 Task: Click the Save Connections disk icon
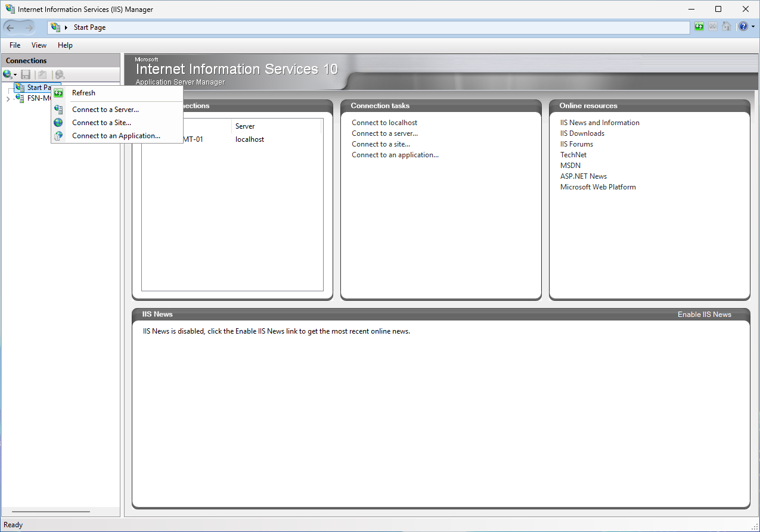[26, 74]
